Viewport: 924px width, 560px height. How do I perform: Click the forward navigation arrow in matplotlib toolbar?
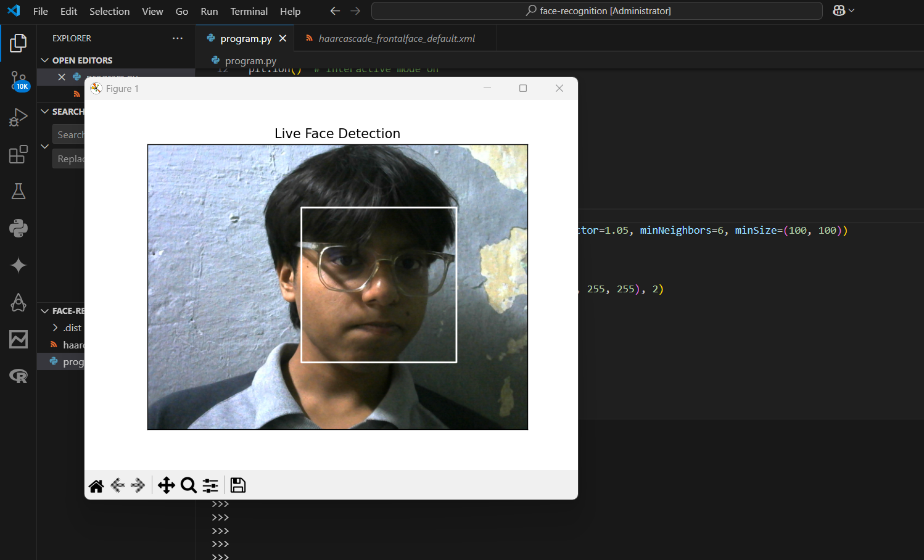pos(137,485)
